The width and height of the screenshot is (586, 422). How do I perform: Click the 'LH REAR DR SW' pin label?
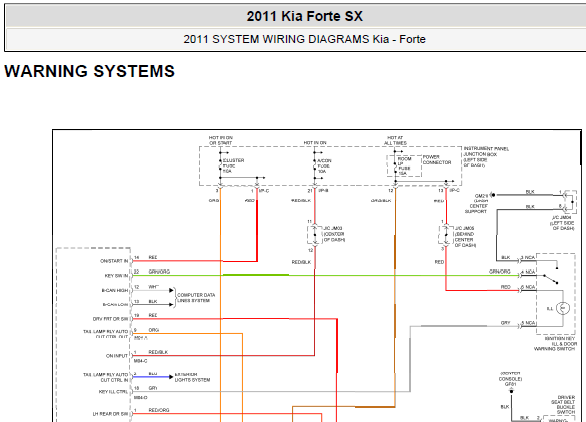tap(110, 414)
